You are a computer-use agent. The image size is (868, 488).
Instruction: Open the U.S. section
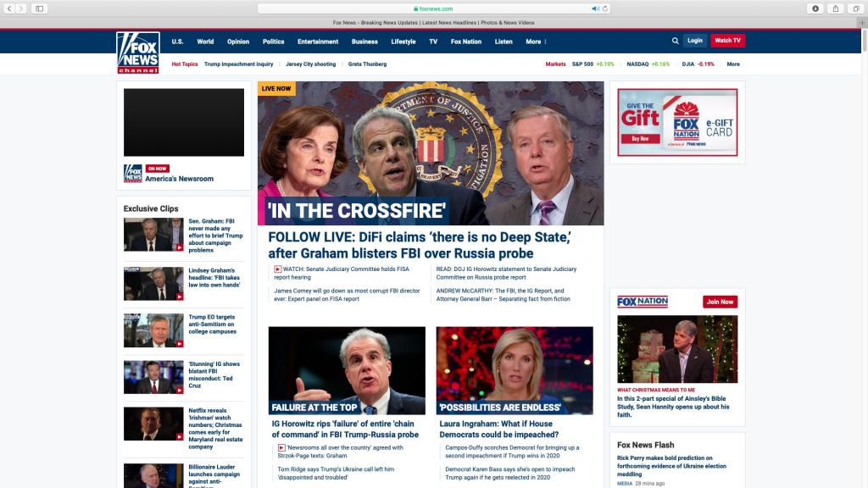pyautogui.click(x=177, y=42)
